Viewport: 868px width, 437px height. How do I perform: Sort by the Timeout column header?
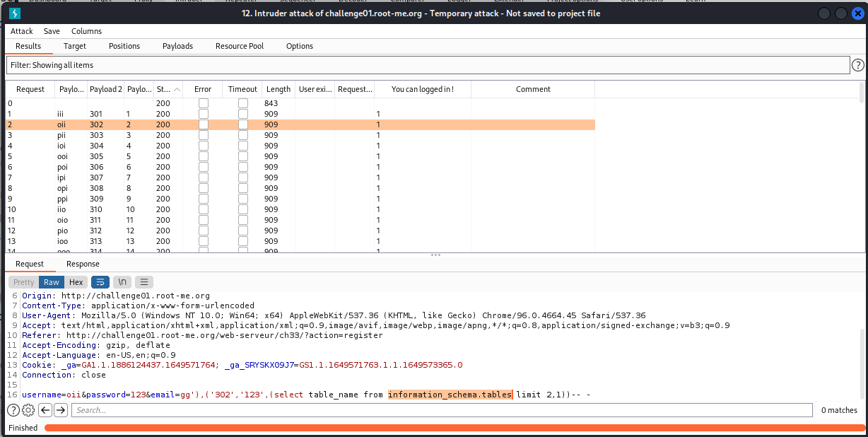coord(242,89)
